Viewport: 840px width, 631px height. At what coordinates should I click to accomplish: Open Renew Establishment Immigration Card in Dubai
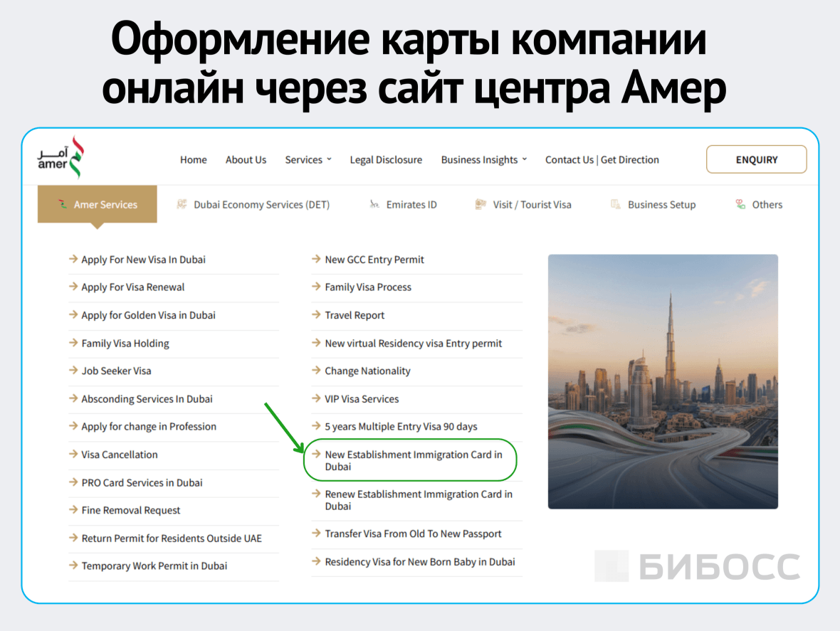(419, 500)
